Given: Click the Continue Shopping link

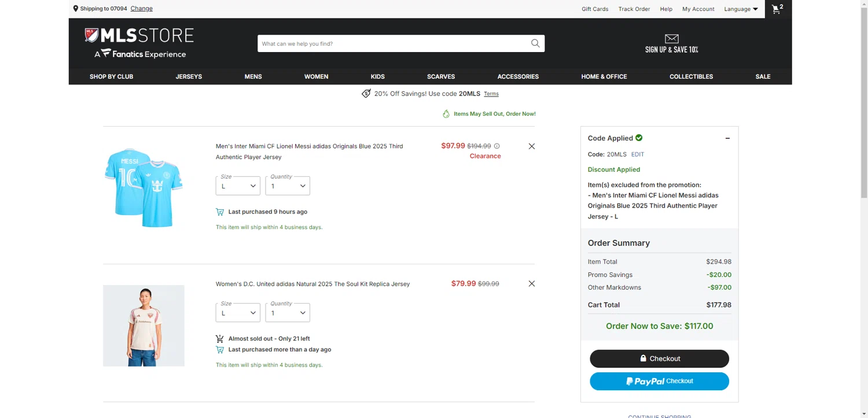Looking at the screenshot, I should pyautogui.click(x=659, y=416).
